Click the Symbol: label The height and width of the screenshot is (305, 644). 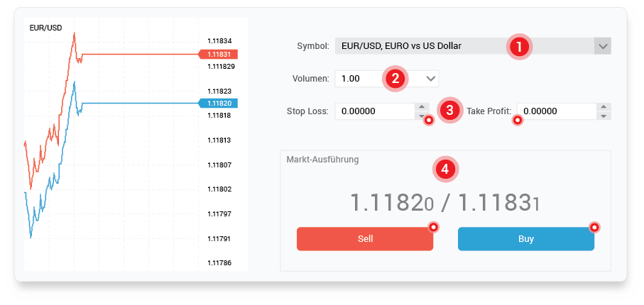tap(313, 46)
